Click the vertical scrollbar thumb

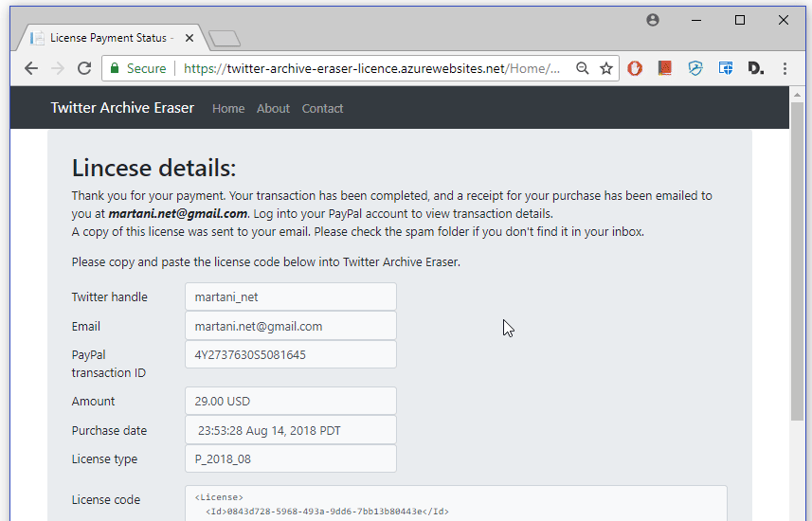(x=797, y=261)
